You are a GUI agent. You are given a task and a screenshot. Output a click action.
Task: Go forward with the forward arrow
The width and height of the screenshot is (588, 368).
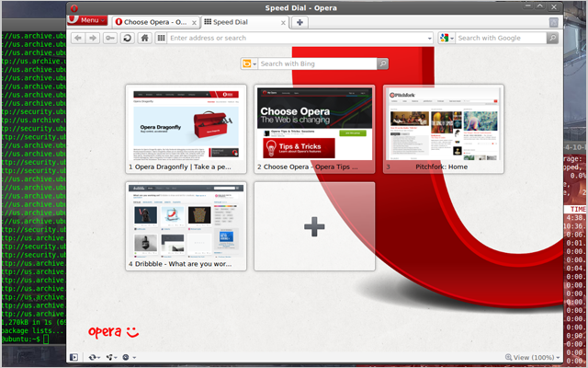coord(93,38)
